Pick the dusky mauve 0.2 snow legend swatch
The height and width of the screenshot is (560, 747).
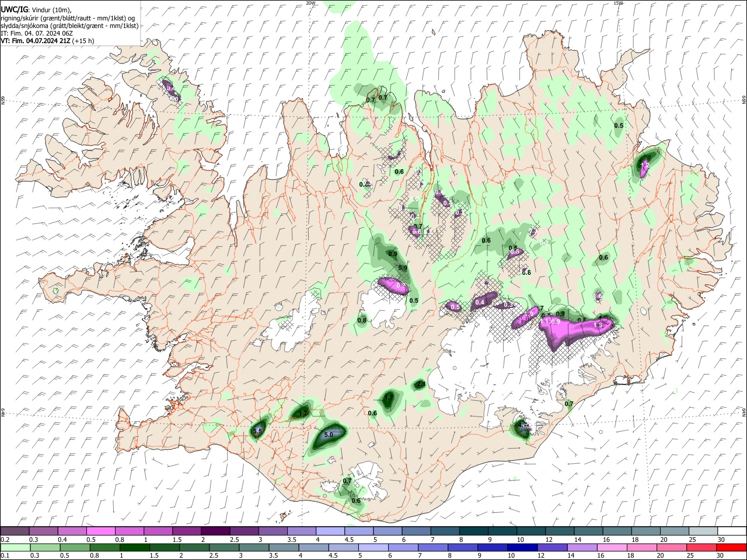click(15, 531)
